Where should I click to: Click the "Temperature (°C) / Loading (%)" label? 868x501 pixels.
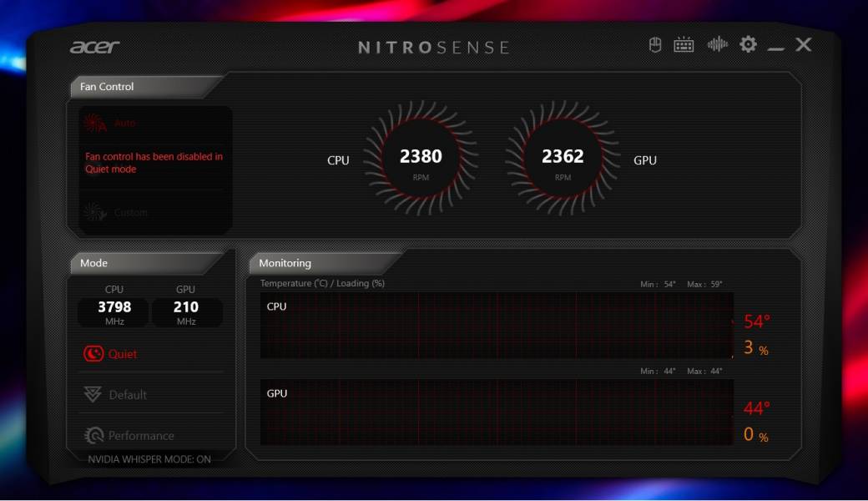[322, 283]
